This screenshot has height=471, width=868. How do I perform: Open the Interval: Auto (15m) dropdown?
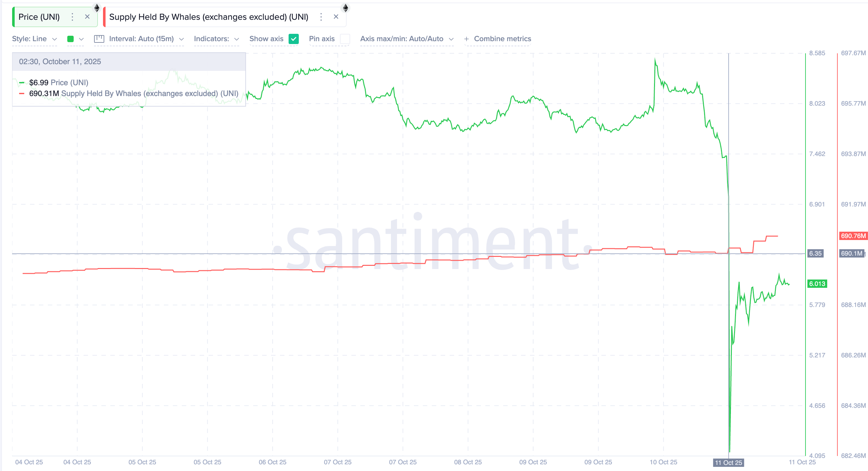145,39
